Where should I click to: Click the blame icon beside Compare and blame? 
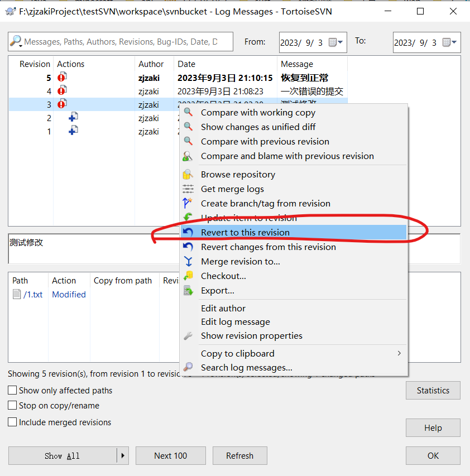click(188, 156)
